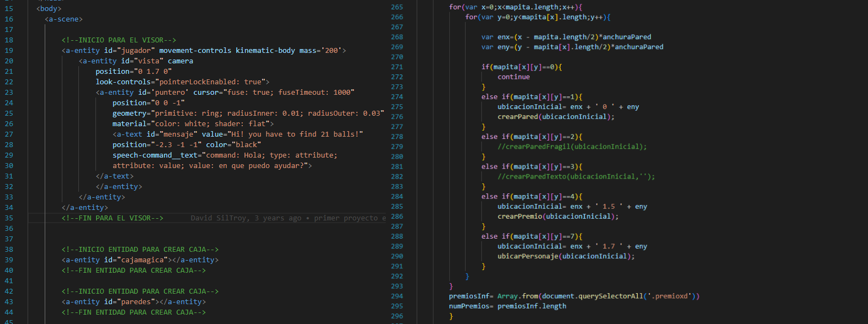
Task: Click the premiosInf Array.from querySelectorAll line
Action: 574,296
